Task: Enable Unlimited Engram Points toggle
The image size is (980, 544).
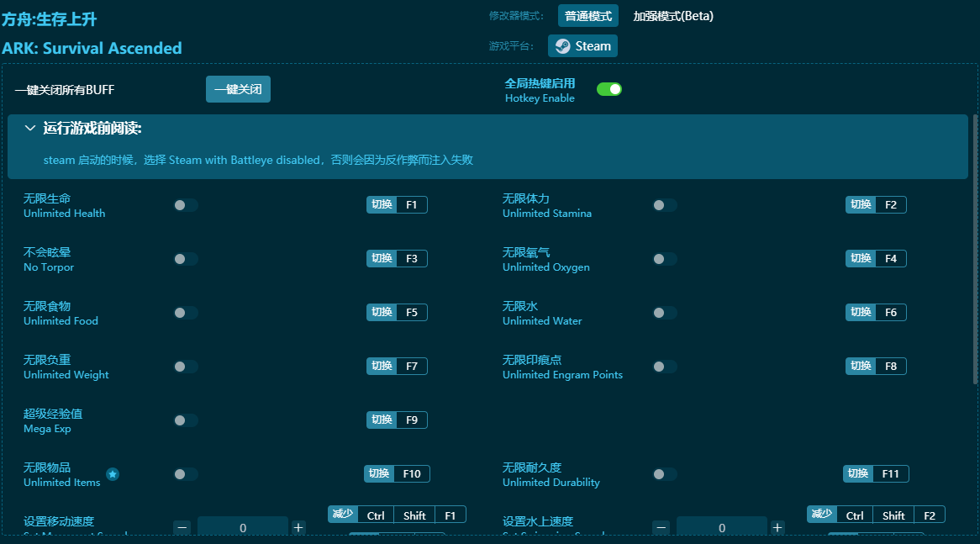Action: click(x=665, y=367)
